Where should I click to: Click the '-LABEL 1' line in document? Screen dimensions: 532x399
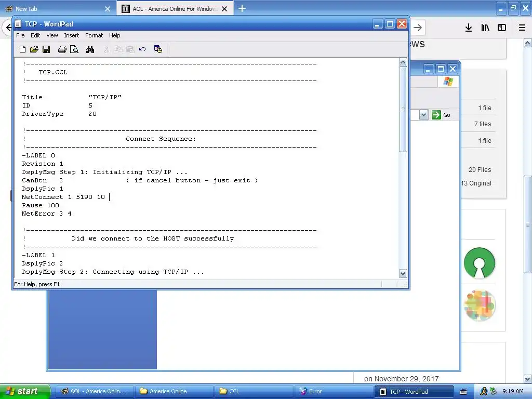pos(38,255)
